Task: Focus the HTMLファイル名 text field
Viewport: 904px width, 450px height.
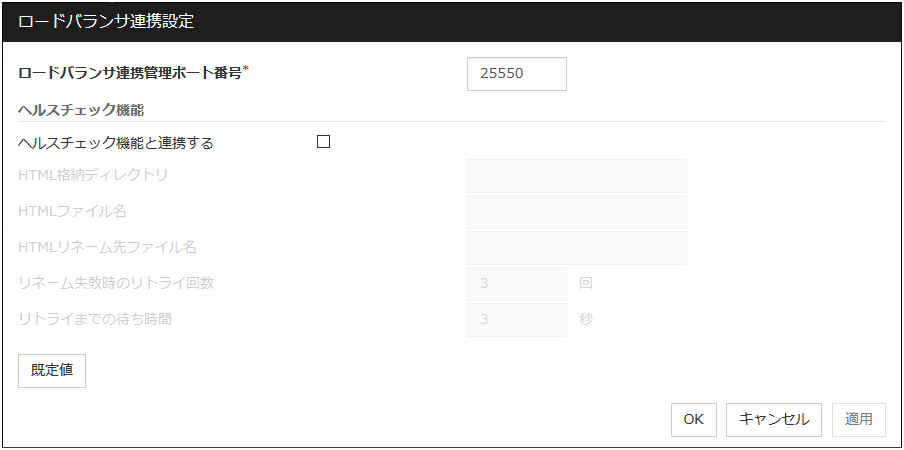Action: tap(576, 212)
